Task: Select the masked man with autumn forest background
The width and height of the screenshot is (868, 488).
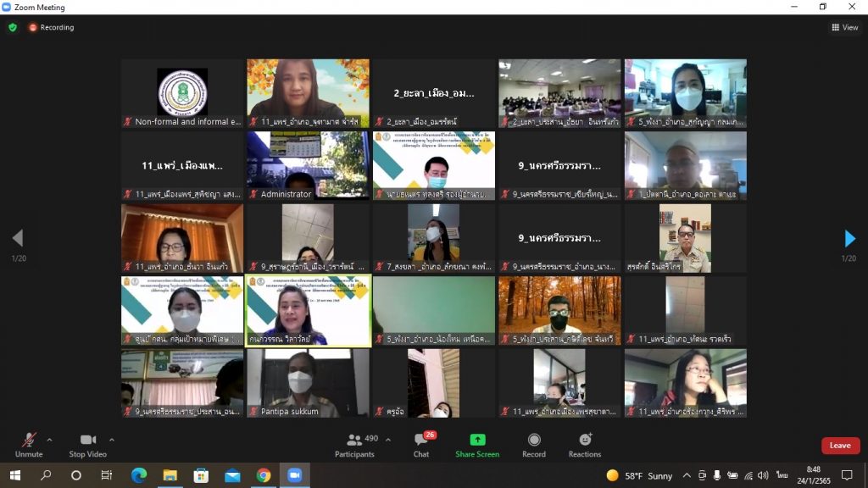Action: [x=559, y=311]
